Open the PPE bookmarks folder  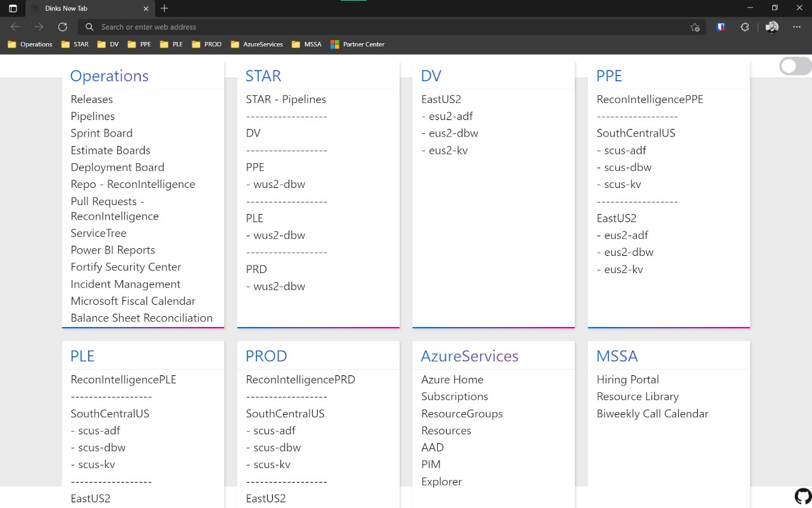140,44
